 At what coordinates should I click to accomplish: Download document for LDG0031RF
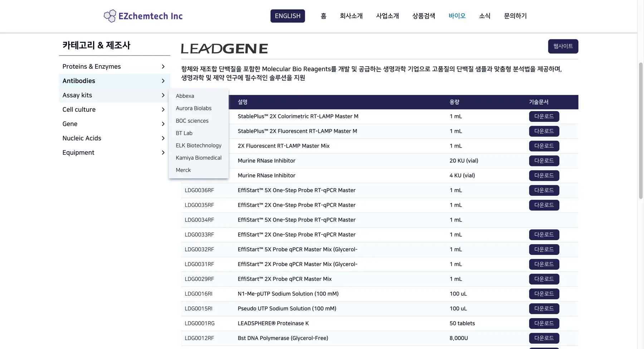(544, 264)
